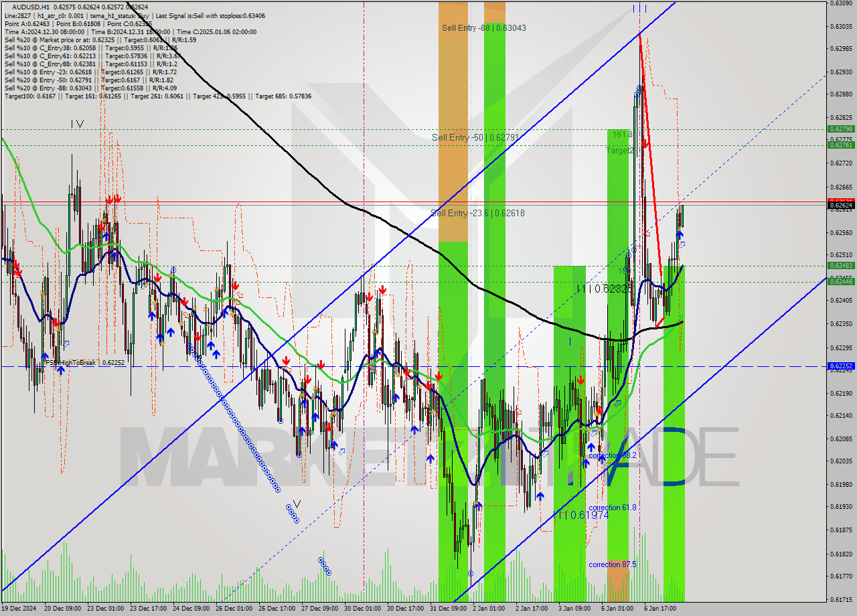Click 0.61980 on the price axis
Screen dimensions: 857x616
(841, 484)
